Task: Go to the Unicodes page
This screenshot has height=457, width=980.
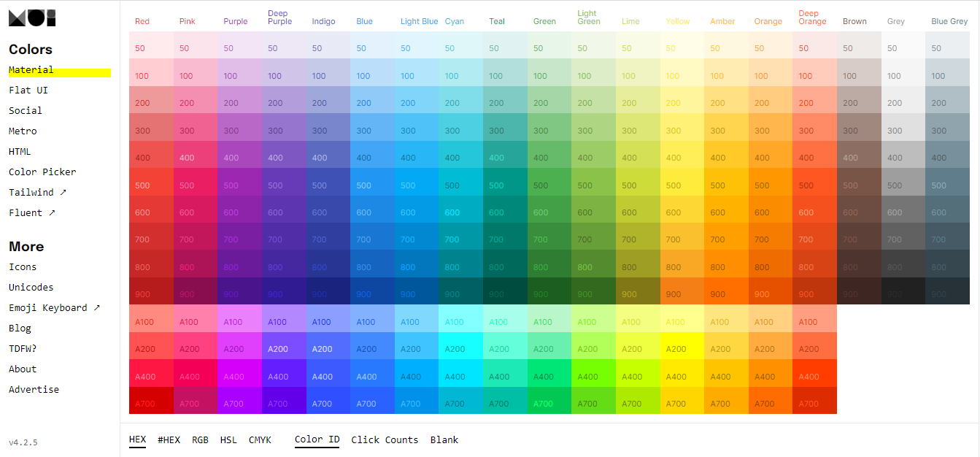Action: point(31,288)
